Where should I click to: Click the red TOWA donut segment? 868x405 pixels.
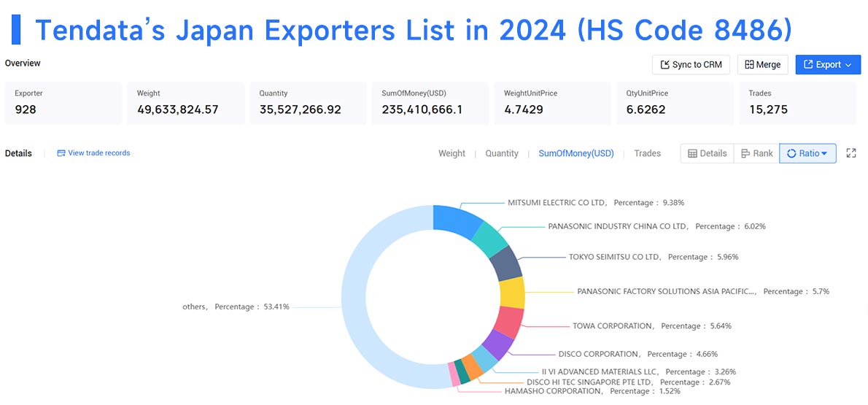coord(508,323)
